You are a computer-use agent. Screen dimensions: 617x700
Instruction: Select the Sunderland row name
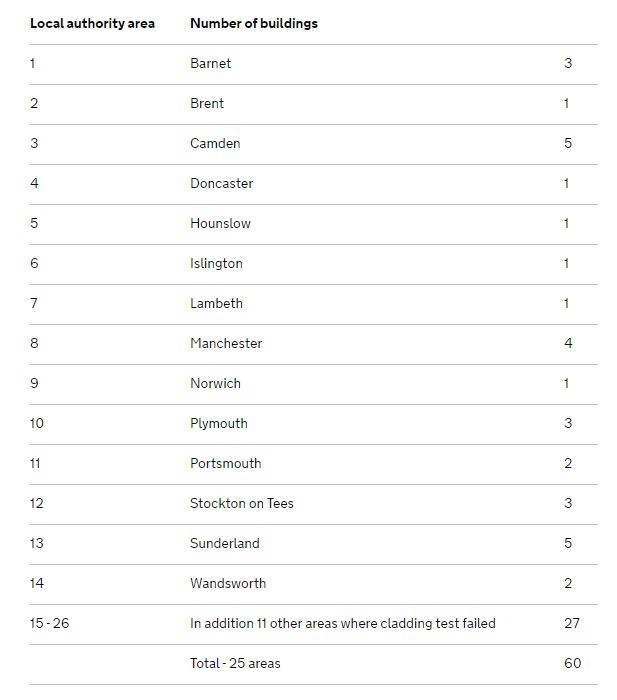click(x=224, y=543)
